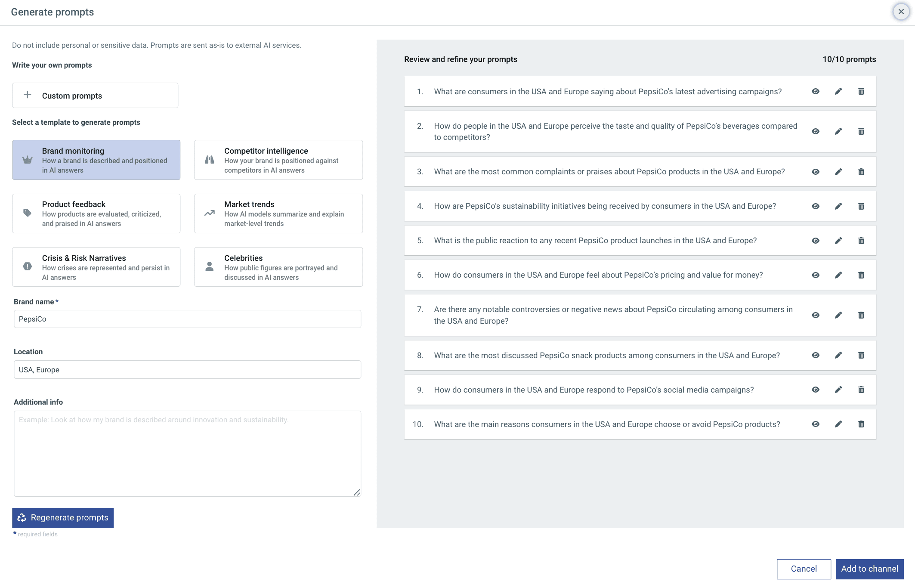The image size is (915, 588).
Task: Edit prompt 1 with the pencil icon
Action: tap(838, 91)
